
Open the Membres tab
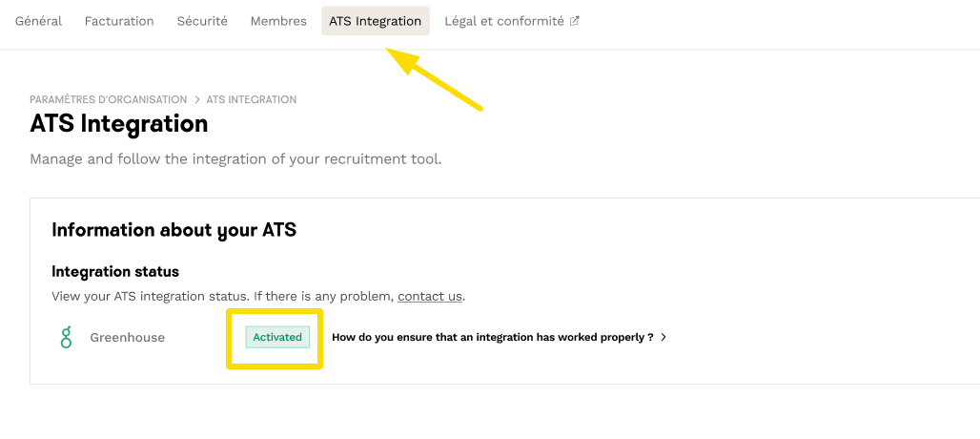click(278, 21)
